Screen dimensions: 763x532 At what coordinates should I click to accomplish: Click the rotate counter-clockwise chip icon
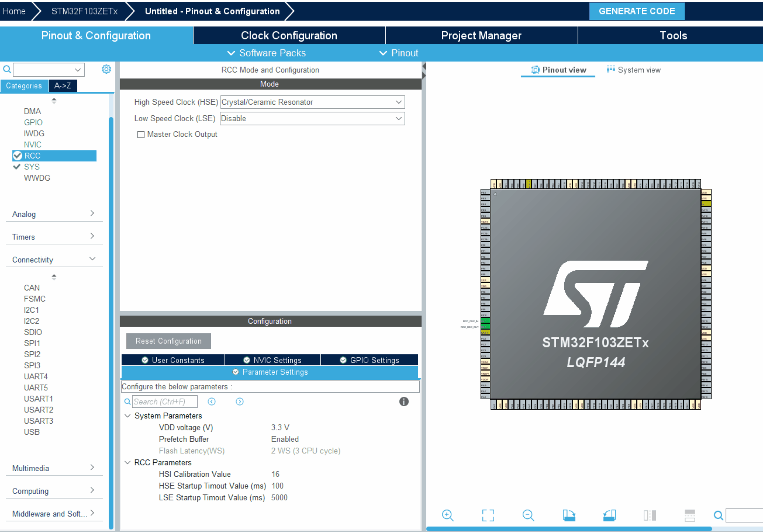pos(609,515)
